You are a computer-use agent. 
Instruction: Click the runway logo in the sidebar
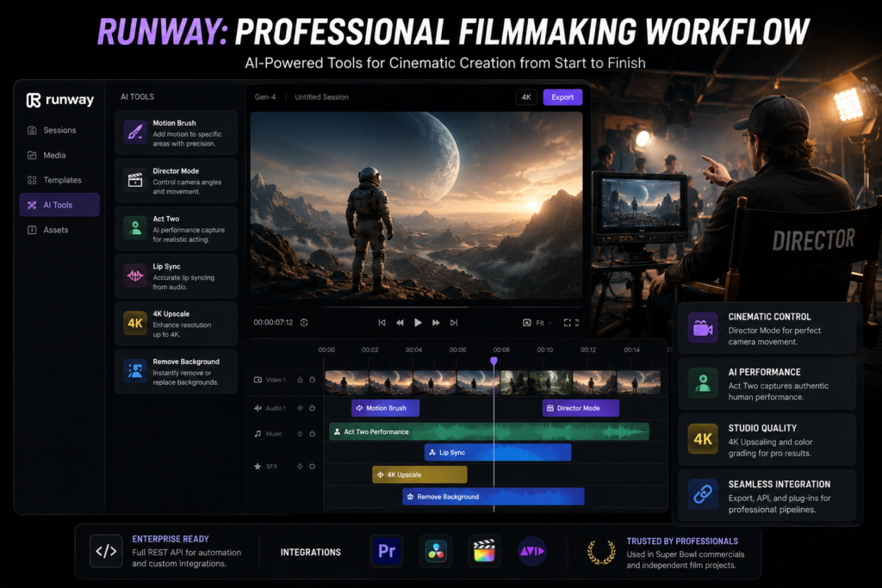point(60,100)
